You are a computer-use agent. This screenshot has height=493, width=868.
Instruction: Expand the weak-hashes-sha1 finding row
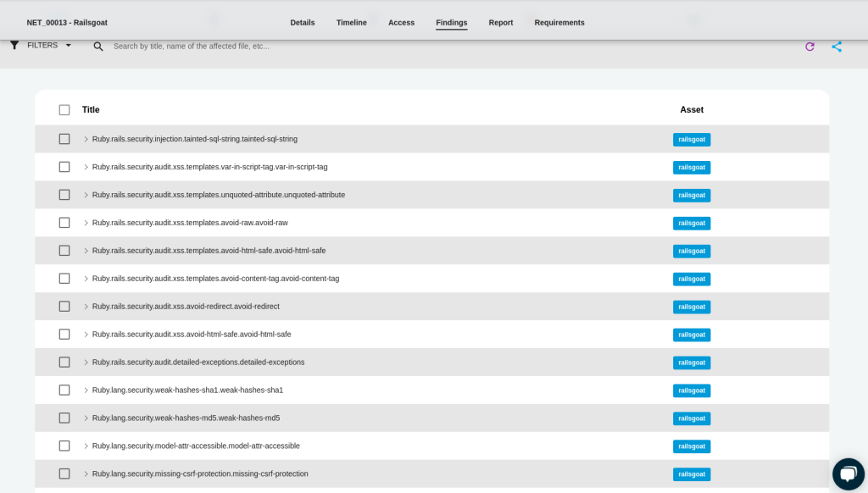[x=86, y=391]
